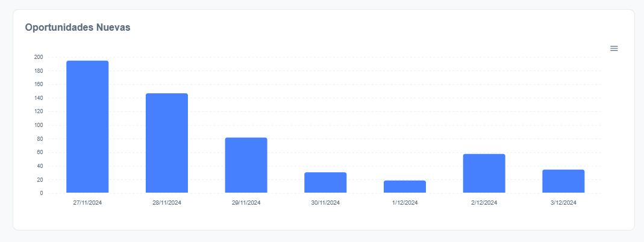Click the shortest bar, 1/12/2024
Screen dimensions: 644x242
[405, 187]
